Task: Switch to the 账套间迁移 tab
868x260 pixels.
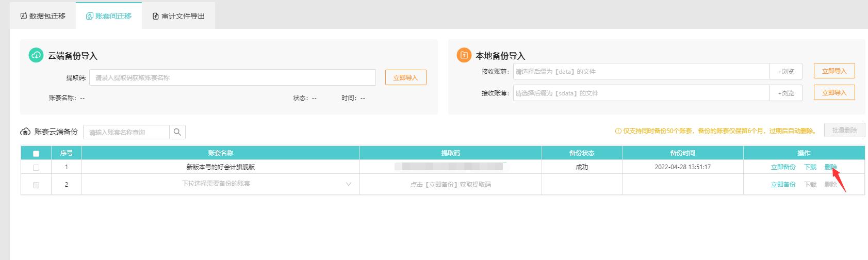Action: (109, 16)
